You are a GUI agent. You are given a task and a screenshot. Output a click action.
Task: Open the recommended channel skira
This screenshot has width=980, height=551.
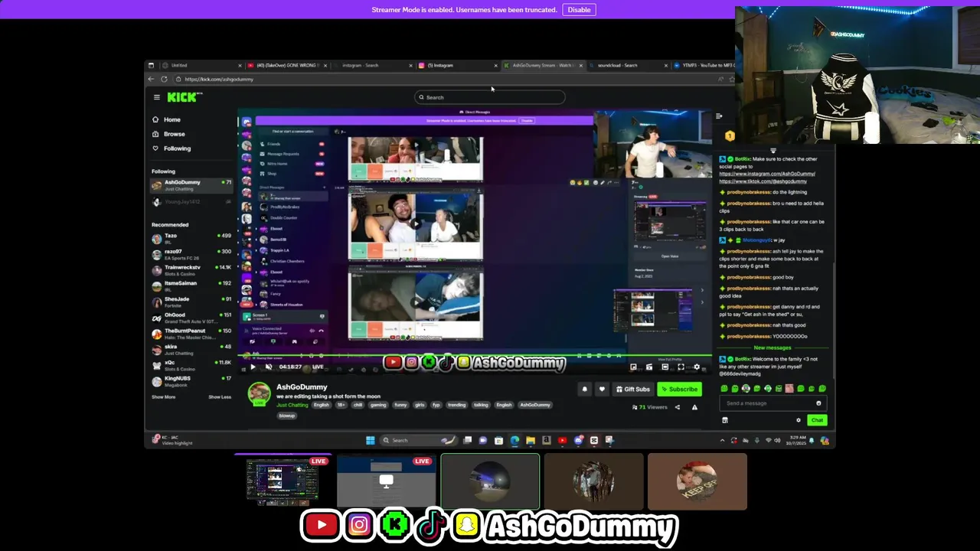191,349
